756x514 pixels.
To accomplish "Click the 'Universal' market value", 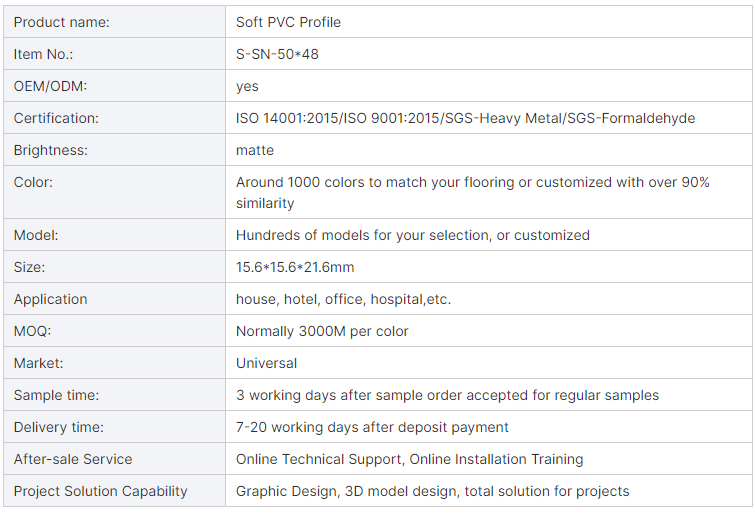I will (266, 363).
